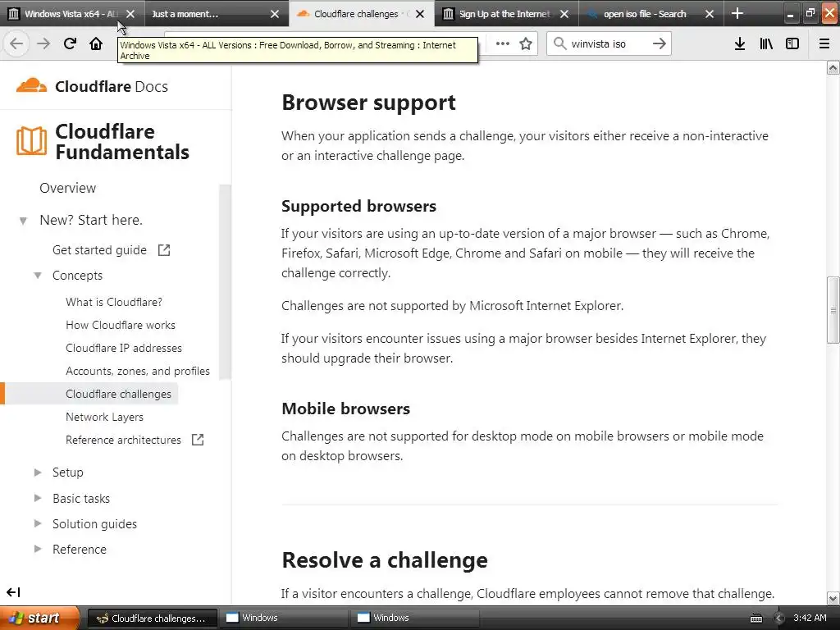
Task: Open the library bookmarks icon
Action: click(x=766, y=43)
